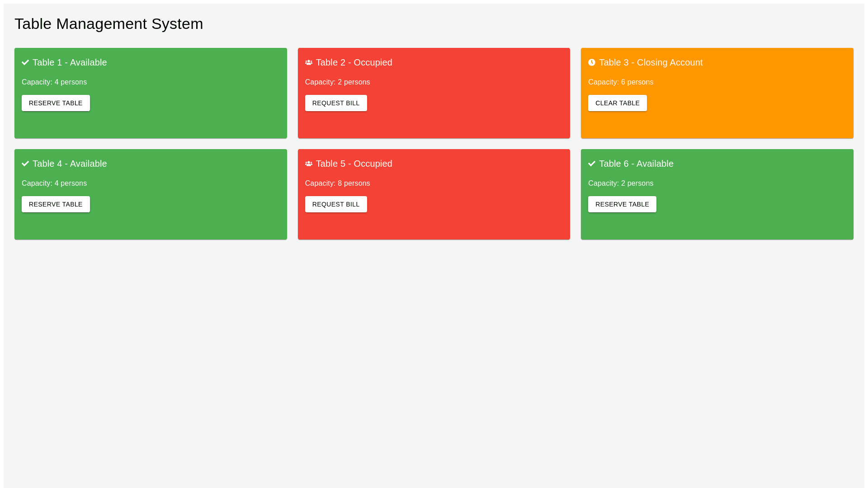Image resolution: width=868 pixels, height=488 pixels.
Task: Select the Table 1 - Available title
Action: coord(70,62)
